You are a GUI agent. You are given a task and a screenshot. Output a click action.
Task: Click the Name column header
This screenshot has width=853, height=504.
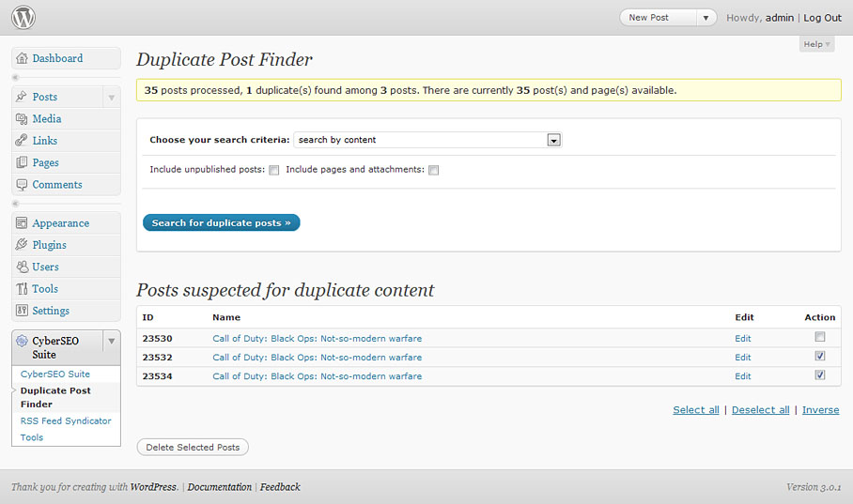tap(226, 317)
